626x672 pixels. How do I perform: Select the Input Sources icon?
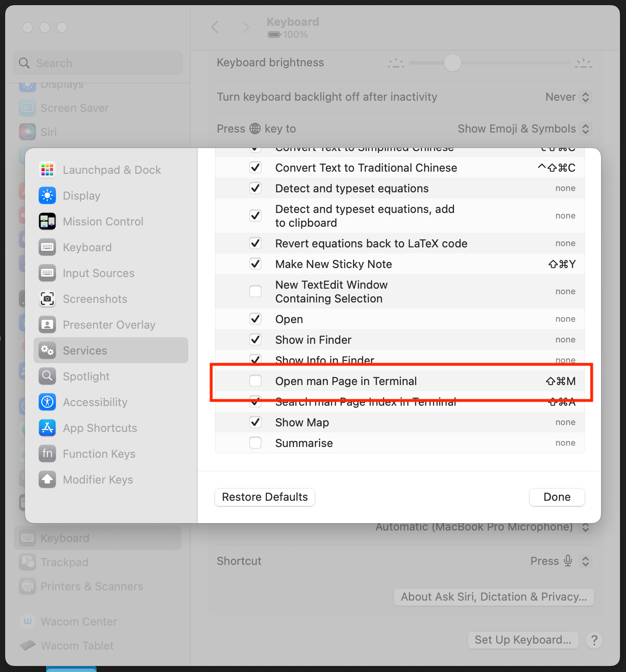[x=47, y=273]
